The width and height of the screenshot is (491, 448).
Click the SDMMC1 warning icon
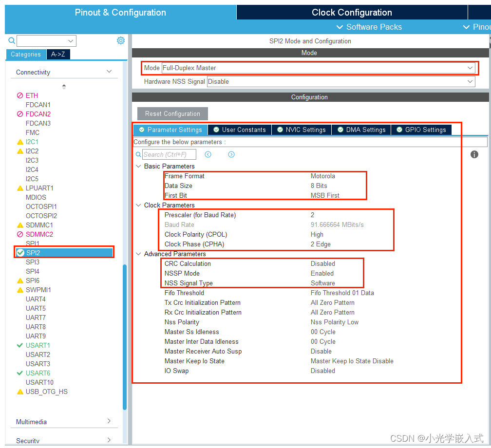coord(20,225)
